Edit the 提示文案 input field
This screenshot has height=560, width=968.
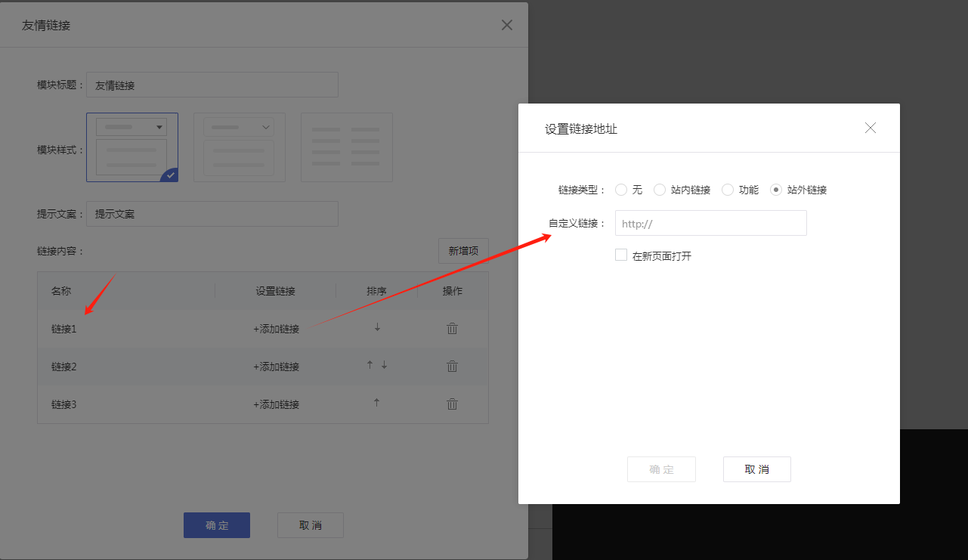click(x=212, y=213)
